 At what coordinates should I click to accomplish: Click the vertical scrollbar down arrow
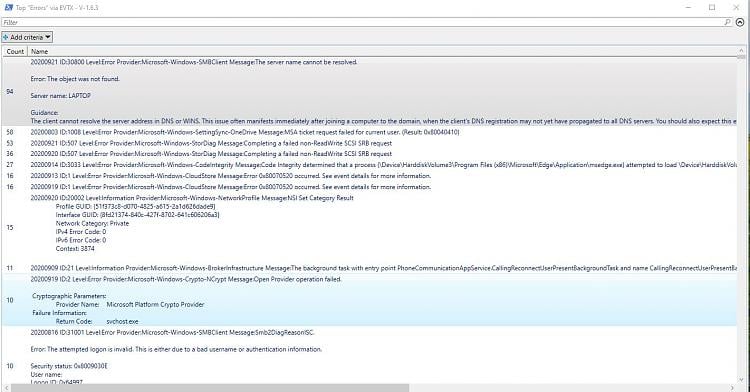pos(742,380)
